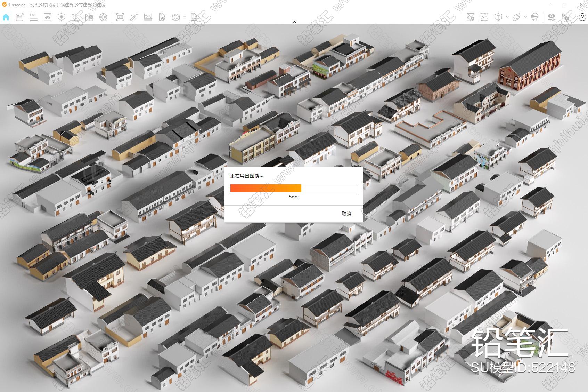This screenshot has height=392, width=588.
Task: Open general settings gears icon
Action: [x=566, y=17]
